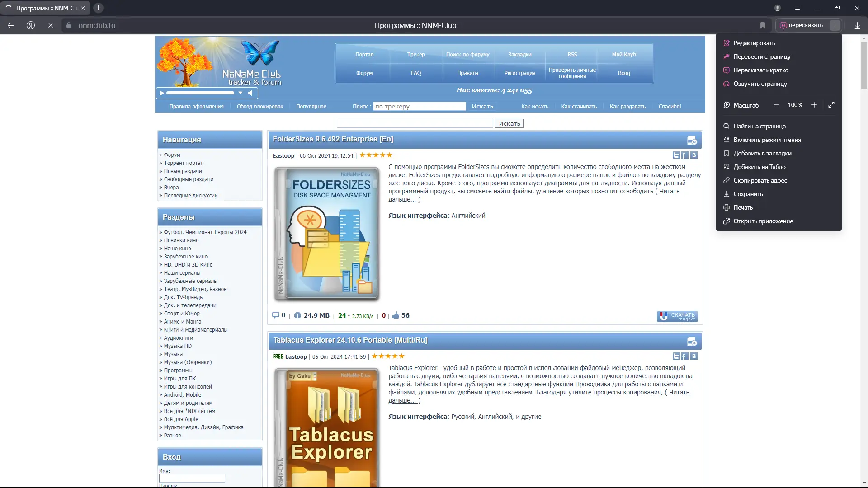Click the 'Программы' section link
The width and height of the screenshot is (868, 488).
click(x=178, y=371)
